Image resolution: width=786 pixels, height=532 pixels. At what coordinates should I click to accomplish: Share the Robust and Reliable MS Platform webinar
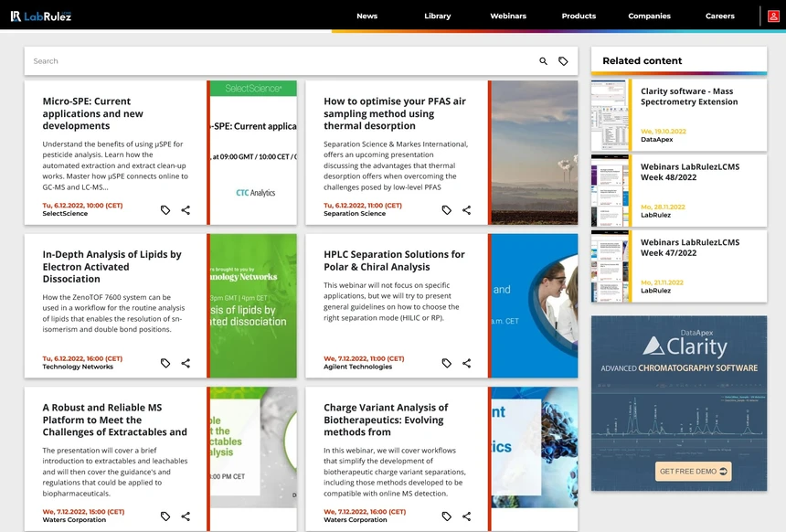[x=186, y=516]
